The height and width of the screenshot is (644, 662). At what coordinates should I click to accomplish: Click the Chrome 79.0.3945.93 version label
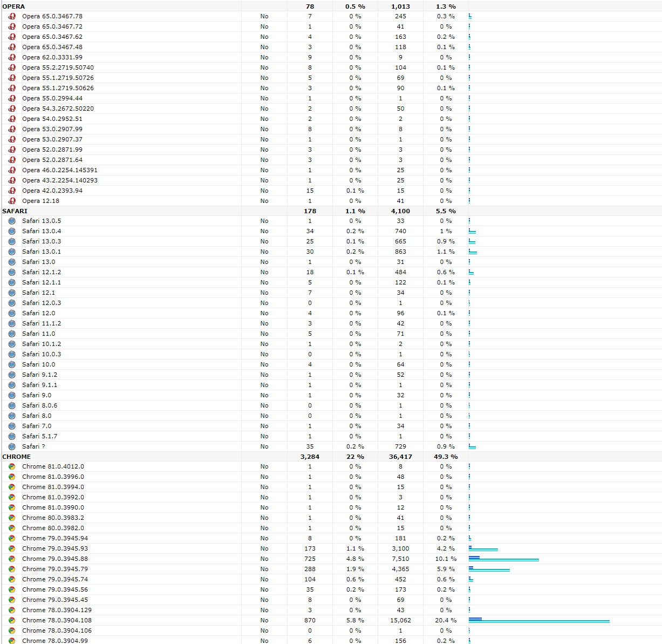(55, 548)
